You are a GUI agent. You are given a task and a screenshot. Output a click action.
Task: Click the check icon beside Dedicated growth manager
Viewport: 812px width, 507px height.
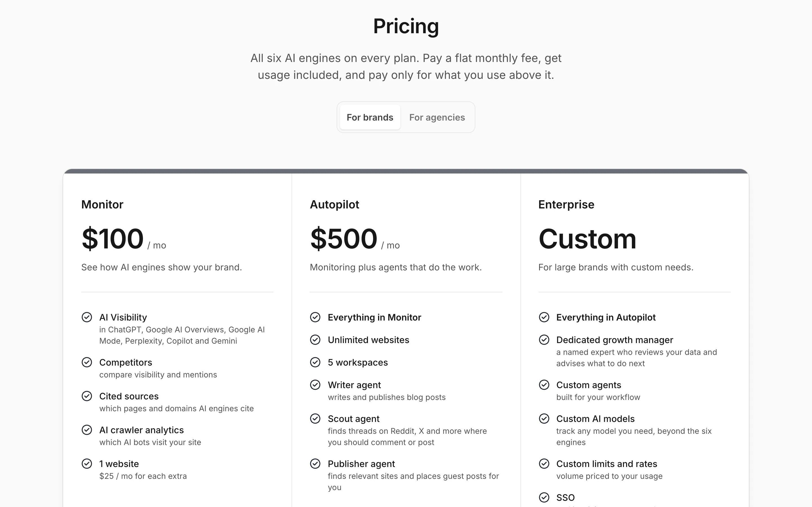[x=544, y=340]
